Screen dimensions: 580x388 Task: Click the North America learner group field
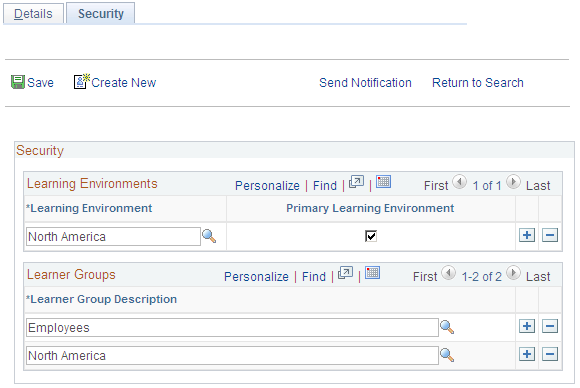coord(232,355)
